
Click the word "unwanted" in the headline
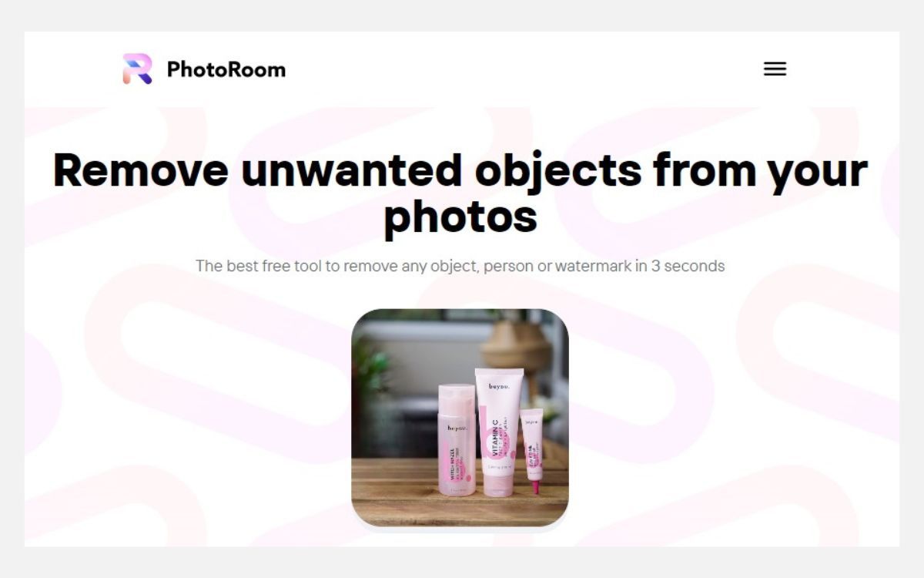point(351,170)
